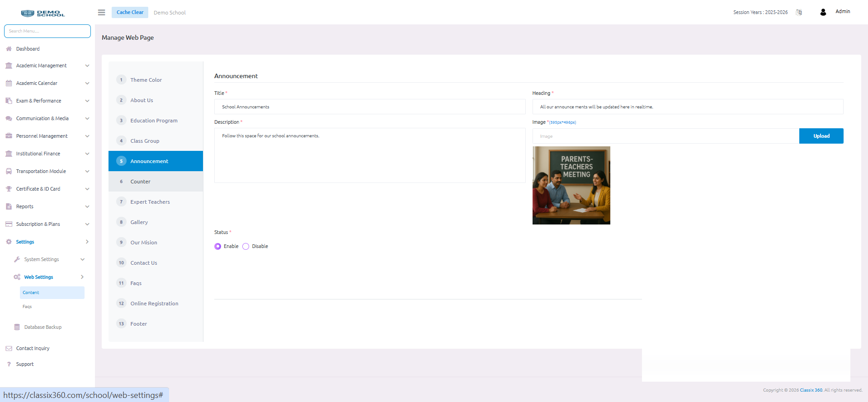Image resolution: width=868 pixels, height=402 pixels.
Task: Click the Web Settings gears icon
Action: (17, 277)
